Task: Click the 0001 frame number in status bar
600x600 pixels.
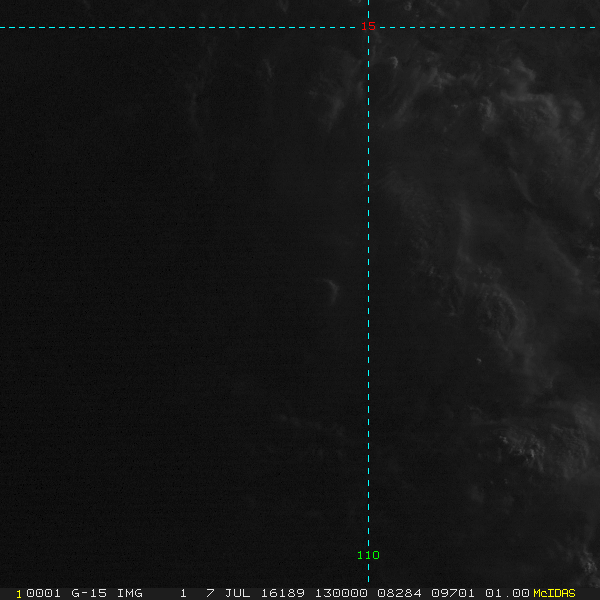Action: 42,593
